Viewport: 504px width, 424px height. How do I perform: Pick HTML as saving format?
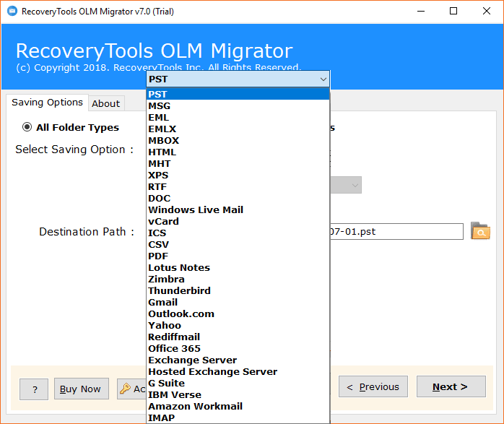238,152
